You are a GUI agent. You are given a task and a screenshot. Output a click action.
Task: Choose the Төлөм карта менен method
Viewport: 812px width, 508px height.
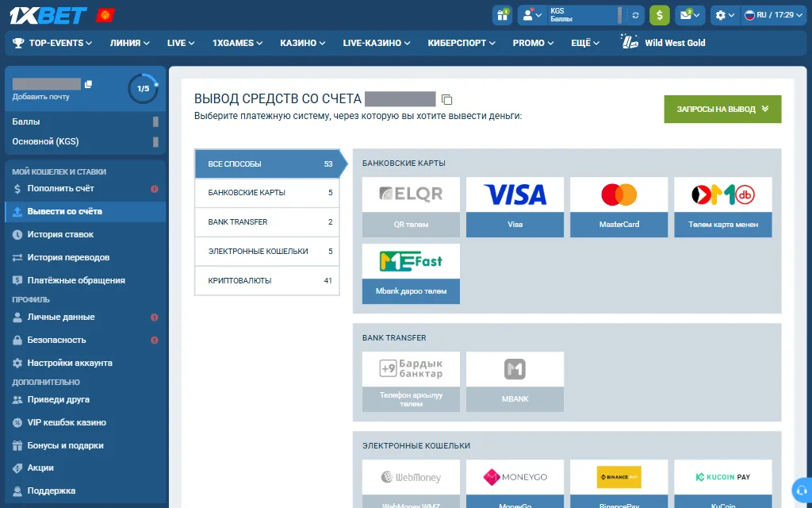pos(723,207)
